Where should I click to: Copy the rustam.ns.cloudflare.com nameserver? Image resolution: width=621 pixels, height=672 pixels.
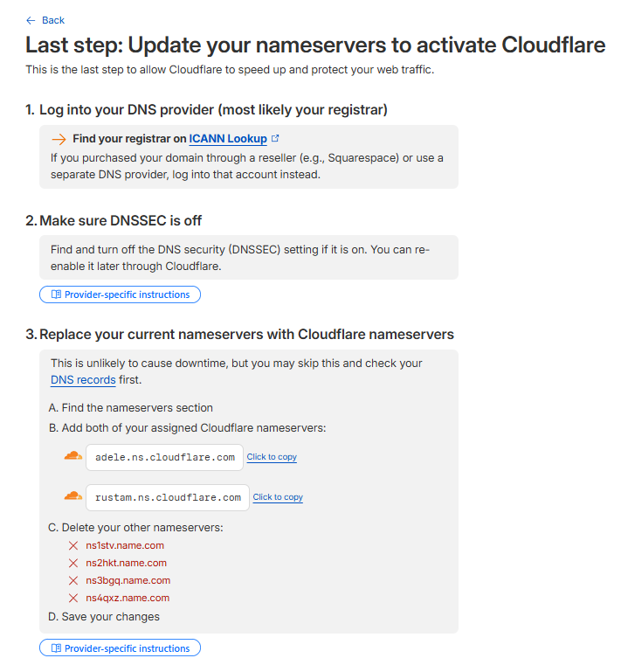pos(278,497)
